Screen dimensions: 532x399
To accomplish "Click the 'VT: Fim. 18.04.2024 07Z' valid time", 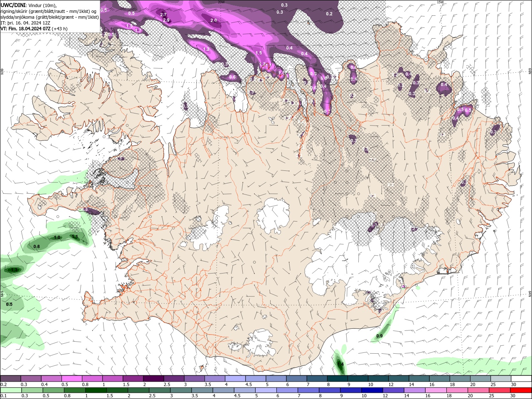I will tap(25, 29).
